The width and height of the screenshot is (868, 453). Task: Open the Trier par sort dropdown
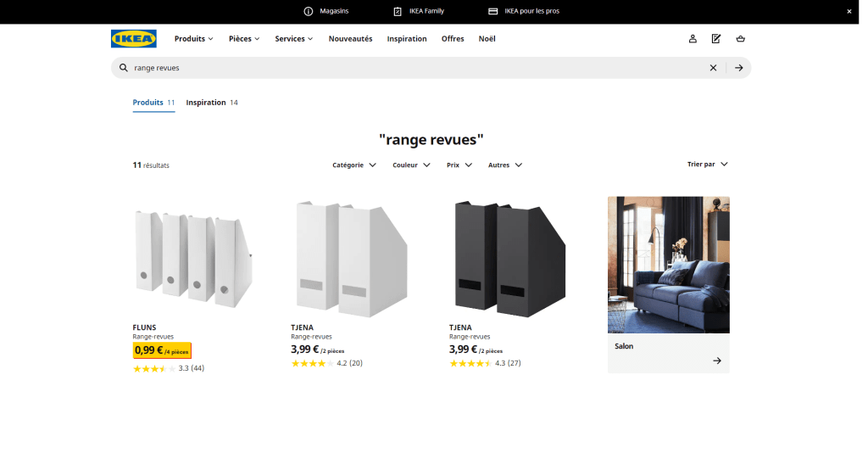[707, 165]
